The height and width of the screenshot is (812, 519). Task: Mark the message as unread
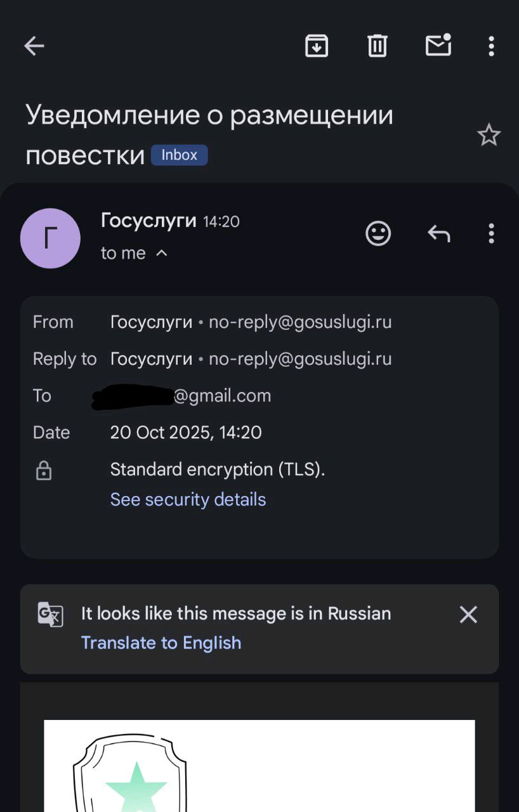pos(438,46)
